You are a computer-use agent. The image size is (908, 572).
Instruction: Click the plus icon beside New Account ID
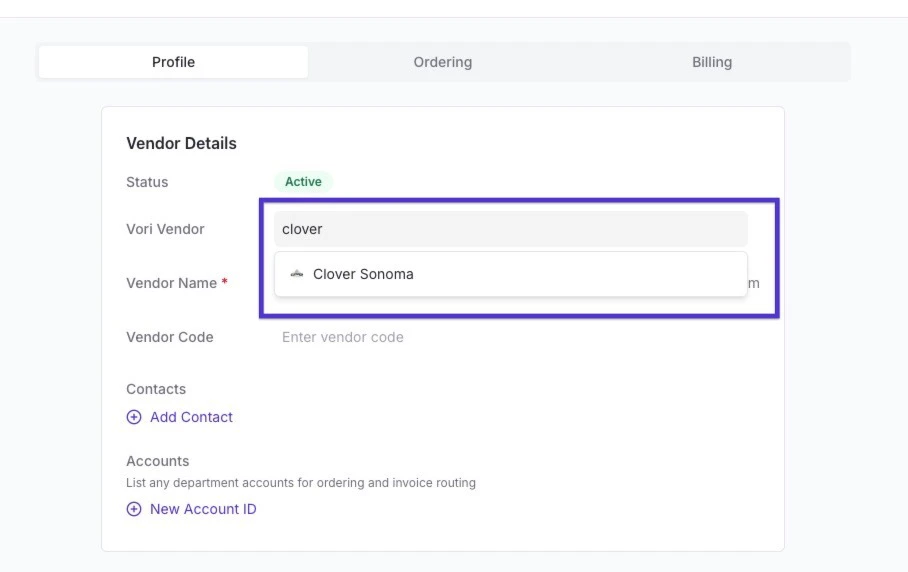click(x=134, y=509)
